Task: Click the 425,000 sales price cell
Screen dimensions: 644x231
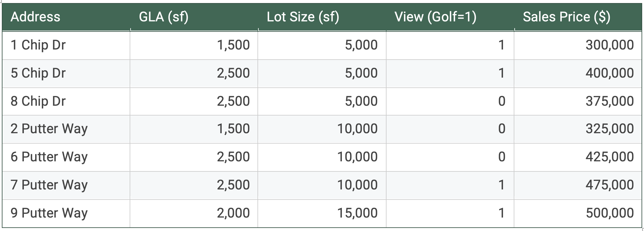Action: 609,157
